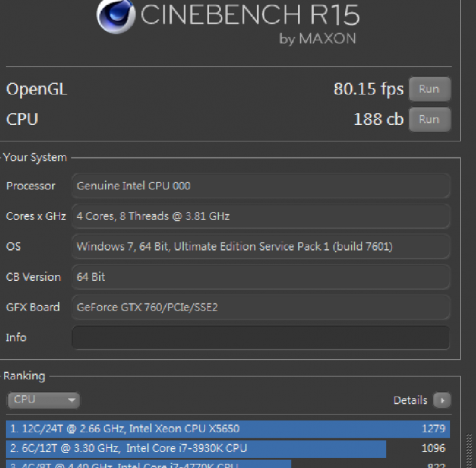Click the Cinebench sphere logo icon
The image size is (476, 468).
click(116, 16)
